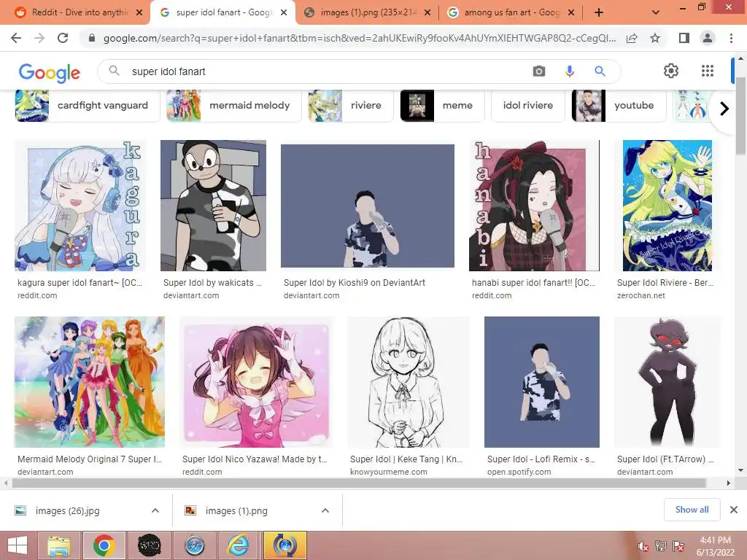Open the Safari compass taskbar icon
This screenshot has width=747, height=560.
point(195,545)
